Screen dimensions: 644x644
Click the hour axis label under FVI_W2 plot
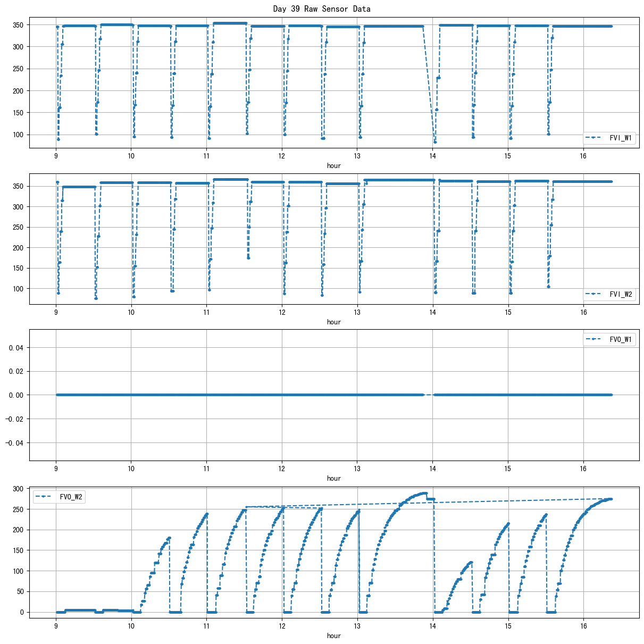point(334,322)
